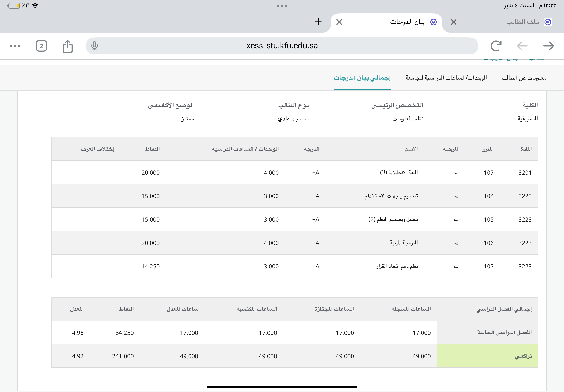
Task: Select course name نظم دعم اتخاذ القرار
Action: [x=397, y=266]
